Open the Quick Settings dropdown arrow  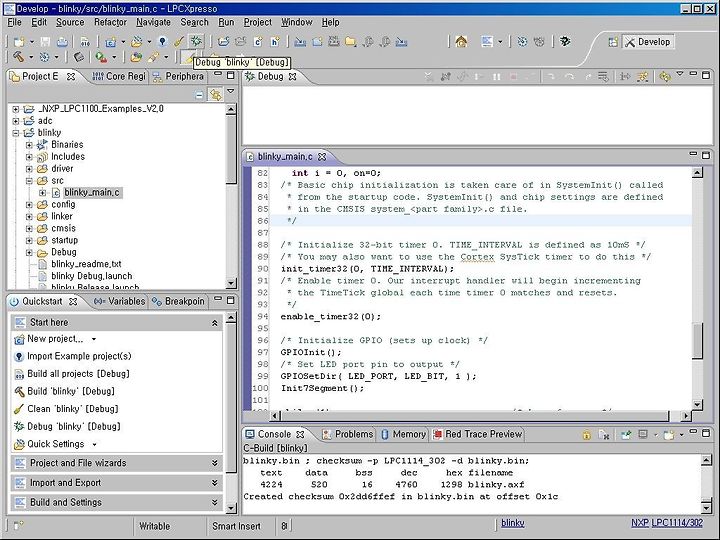[95, 444]
